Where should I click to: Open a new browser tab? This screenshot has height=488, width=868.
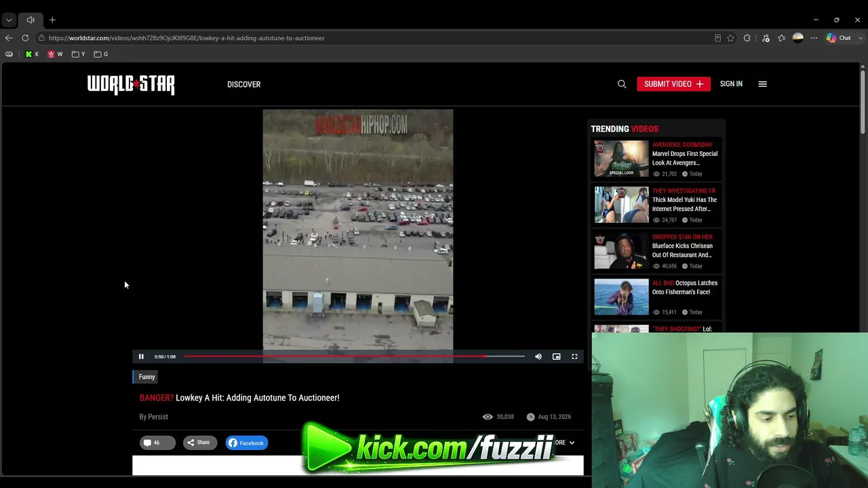52,20
